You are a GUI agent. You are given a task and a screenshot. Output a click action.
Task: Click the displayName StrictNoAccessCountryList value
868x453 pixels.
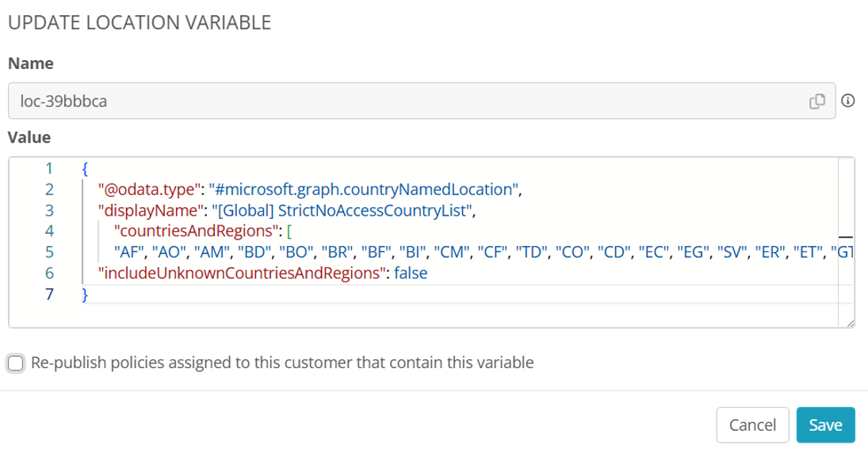click(x=342, y=210)
